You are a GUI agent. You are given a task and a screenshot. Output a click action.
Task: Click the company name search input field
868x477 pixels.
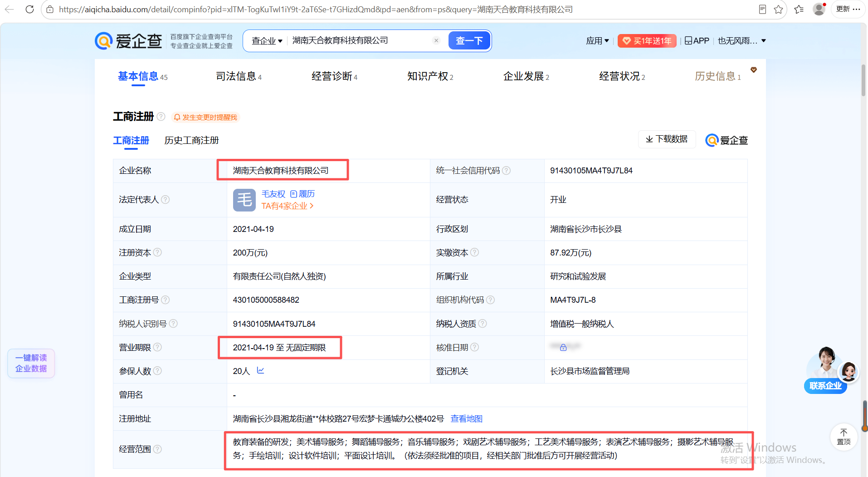pyautogui.click(x=358, y=41)
